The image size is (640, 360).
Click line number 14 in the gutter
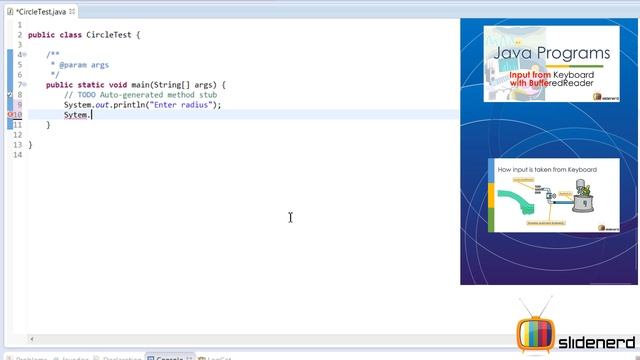(18, 155)
